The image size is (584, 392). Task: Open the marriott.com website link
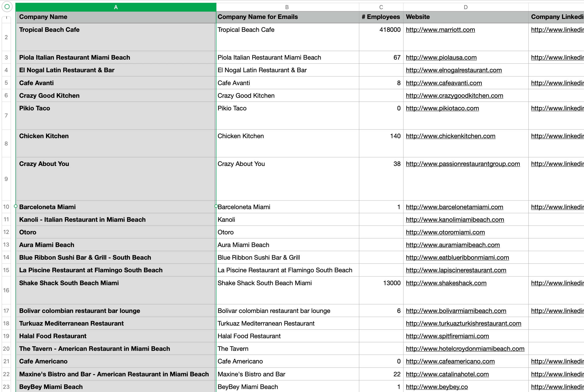tap(440, 30)
